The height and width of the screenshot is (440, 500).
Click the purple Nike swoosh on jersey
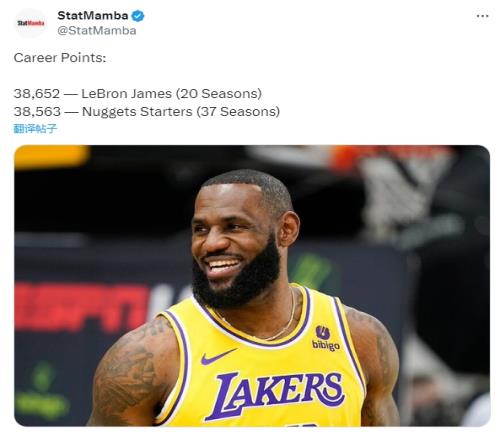[x=218, y=356]
